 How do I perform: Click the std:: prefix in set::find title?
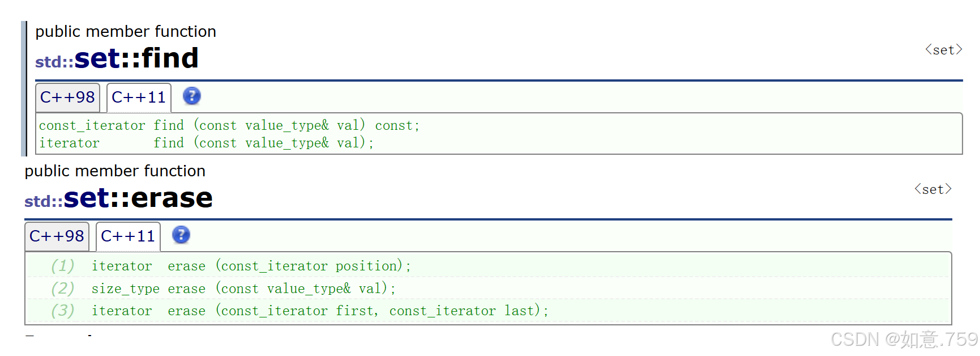coord(54,62)
